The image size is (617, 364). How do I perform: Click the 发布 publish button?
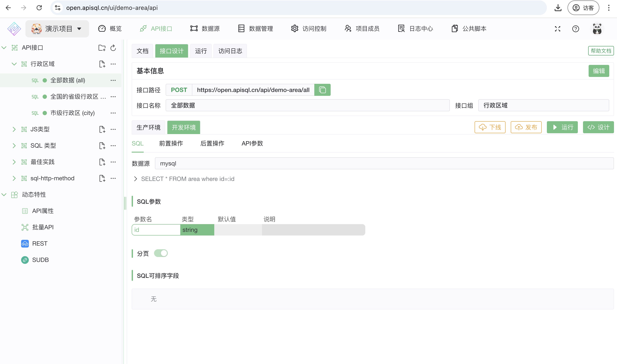(x=526, y=127)
